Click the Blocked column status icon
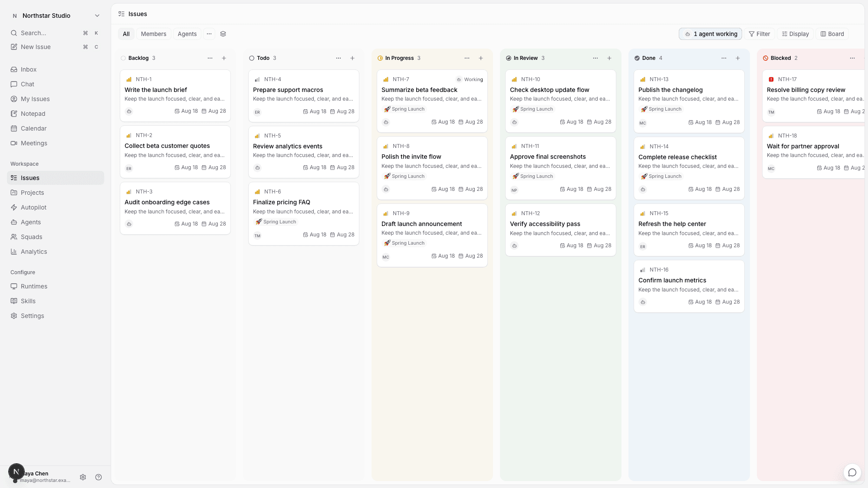The image size is (868, 488). point(766,58)
